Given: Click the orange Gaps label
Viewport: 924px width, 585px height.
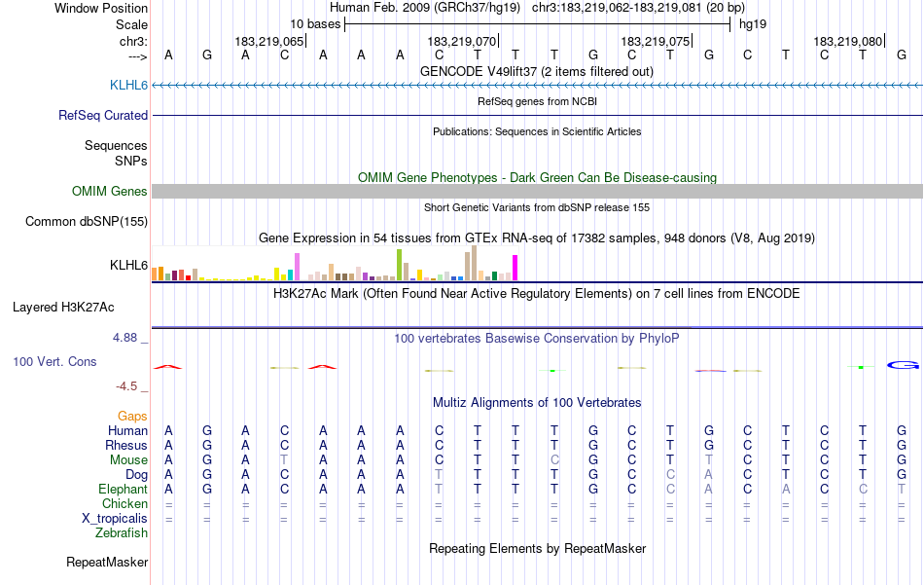Looking at the screenshot, I should (132, 417).
